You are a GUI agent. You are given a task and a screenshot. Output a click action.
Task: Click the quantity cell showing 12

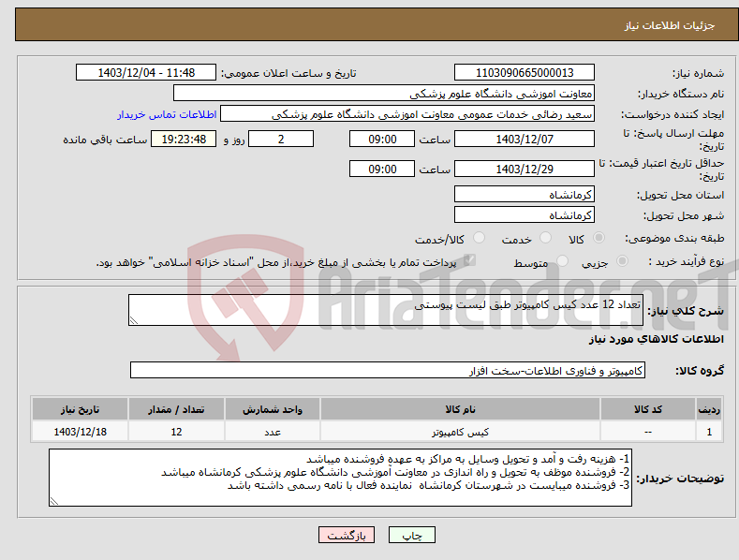tap(176, 432)
